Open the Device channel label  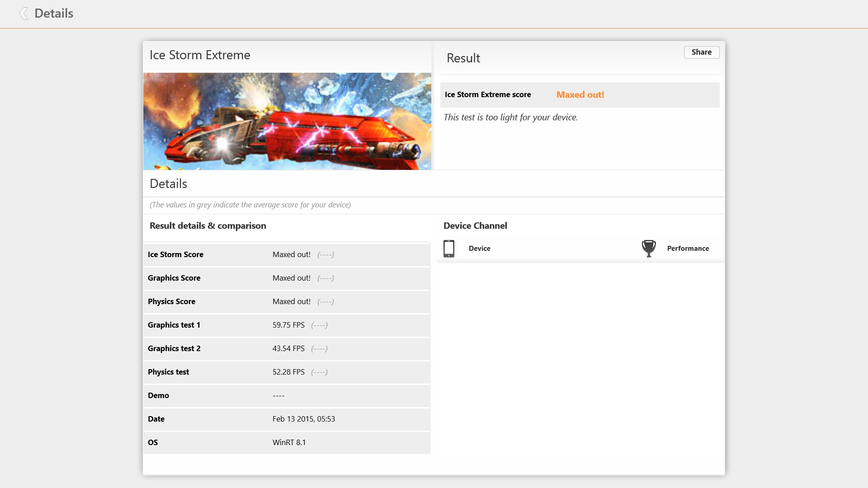coord(479,249)
